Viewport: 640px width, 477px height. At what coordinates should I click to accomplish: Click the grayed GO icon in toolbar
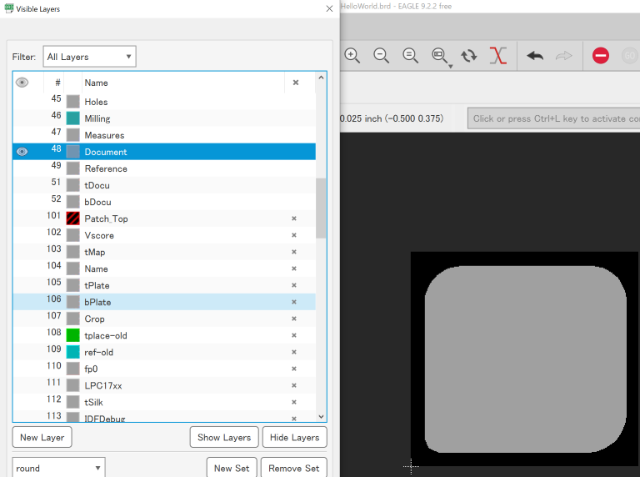click(x=630, y=55)
